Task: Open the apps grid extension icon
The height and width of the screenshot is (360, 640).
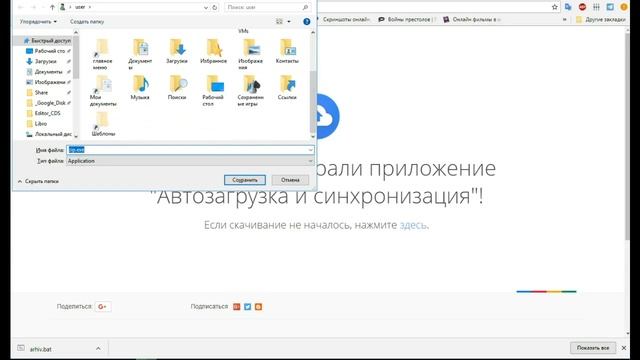Action: pyautogui.click(x=596, y=7)
